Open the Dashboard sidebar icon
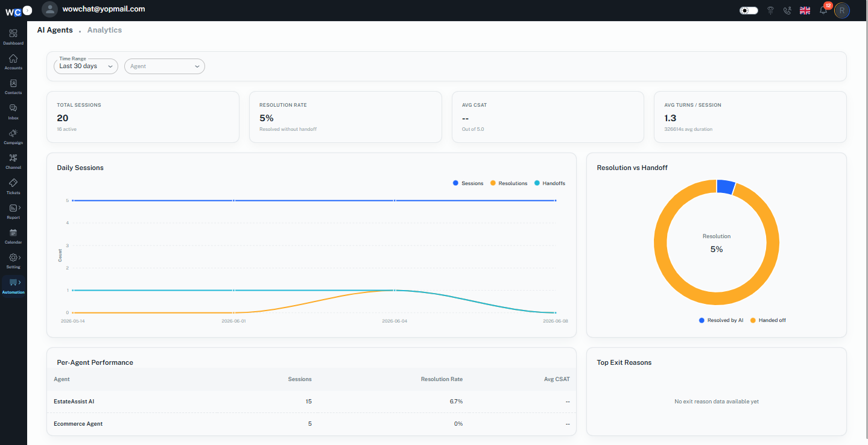Screen dimensions: 868x445 tap(13, 34)
